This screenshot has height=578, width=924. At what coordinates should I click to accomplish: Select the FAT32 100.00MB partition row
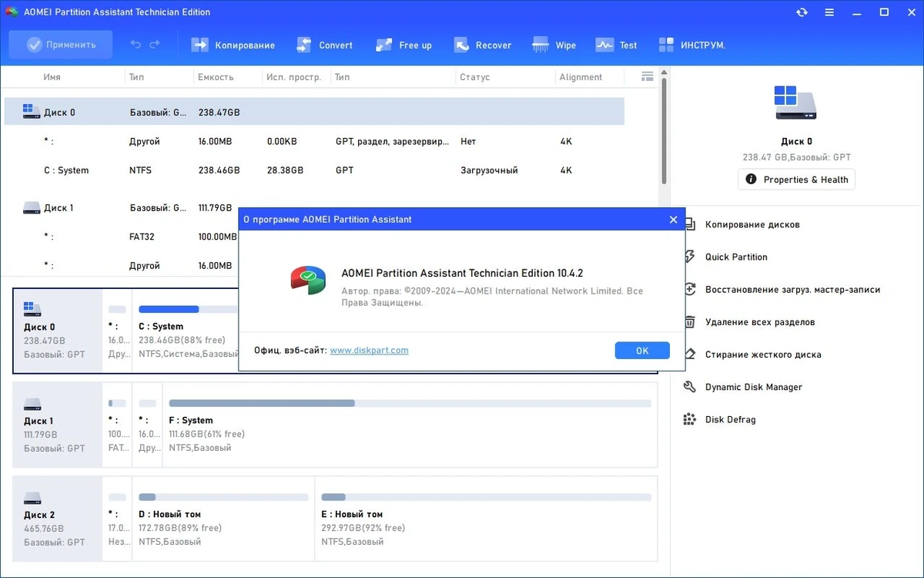point(314,237)
